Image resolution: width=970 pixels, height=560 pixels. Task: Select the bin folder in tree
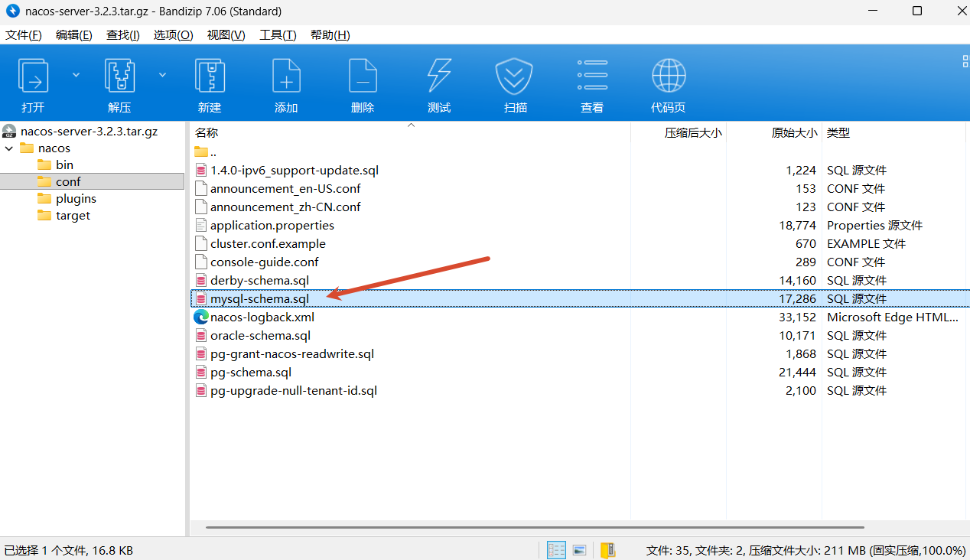pos(64,164)
